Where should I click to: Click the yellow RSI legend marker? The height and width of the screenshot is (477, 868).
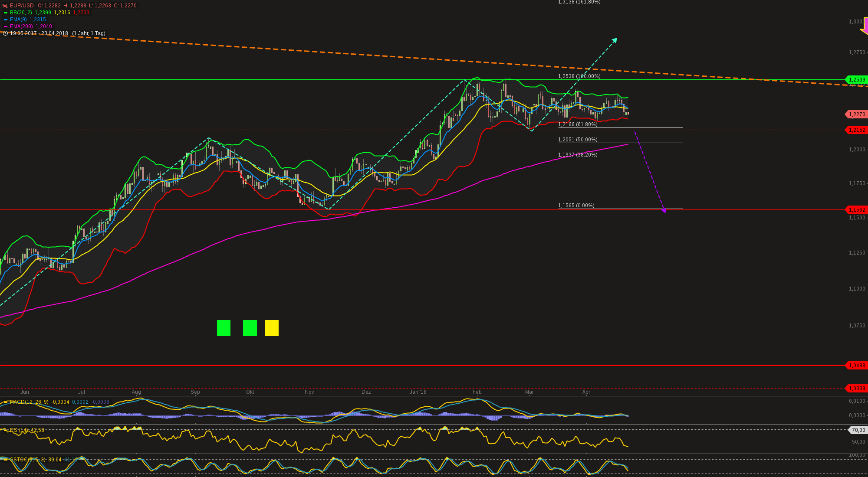tap(6, 430)
